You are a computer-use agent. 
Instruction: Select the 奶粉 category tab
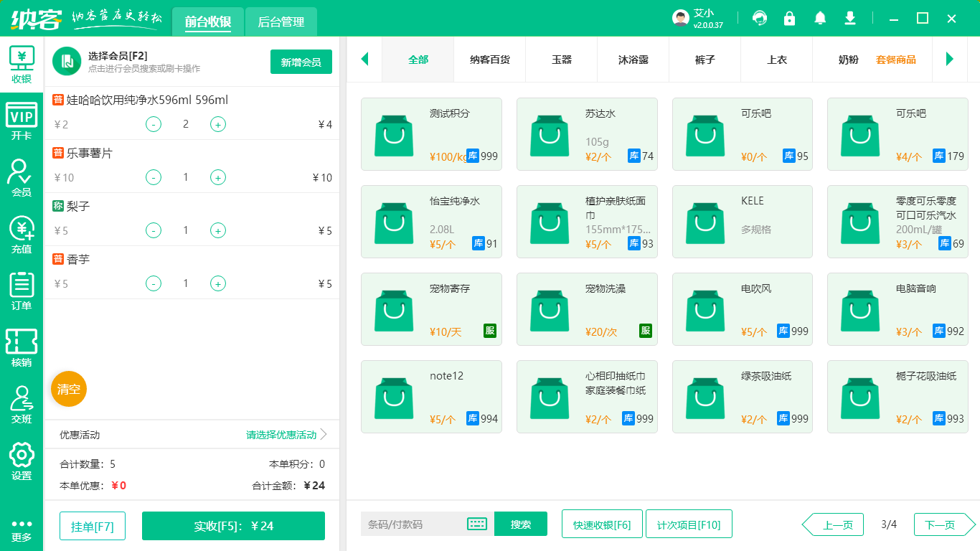(848, 60)
